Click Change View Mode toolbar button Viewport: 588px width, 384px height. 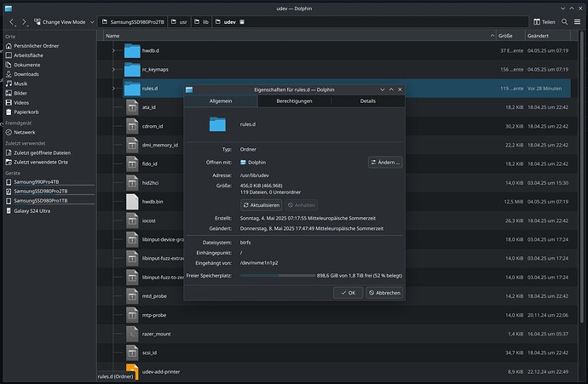click(60, 22)
